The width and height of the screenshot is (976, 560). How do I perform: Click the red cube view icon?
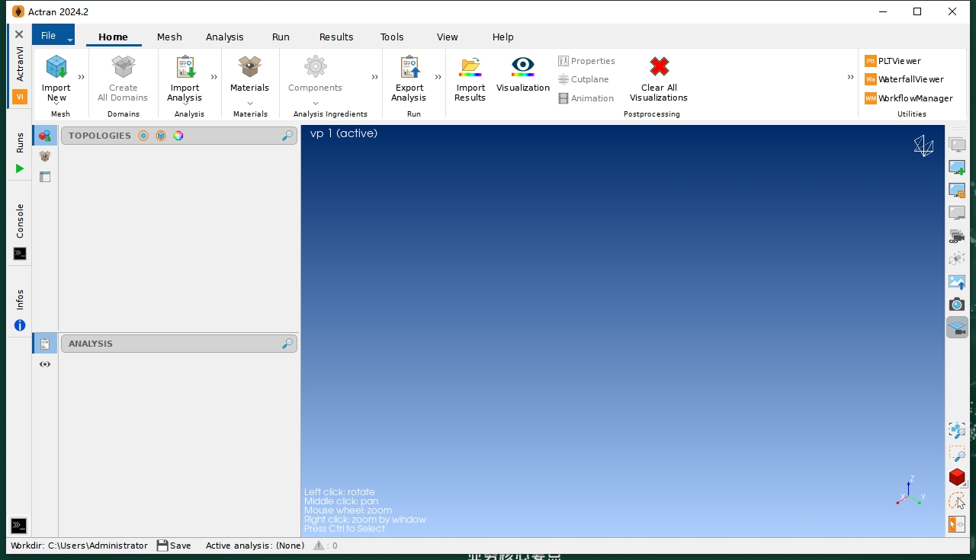(x=957, y=478)
